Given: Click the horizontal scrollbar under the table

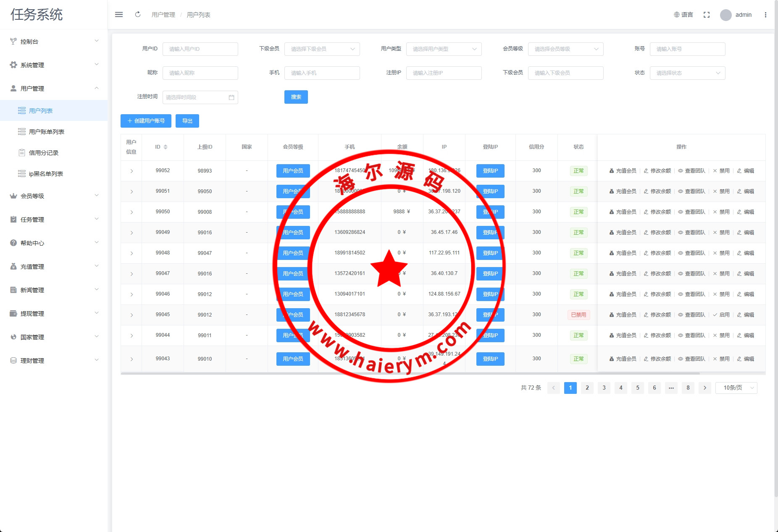Looking at the screenshot, I should (x=410, y=373).
